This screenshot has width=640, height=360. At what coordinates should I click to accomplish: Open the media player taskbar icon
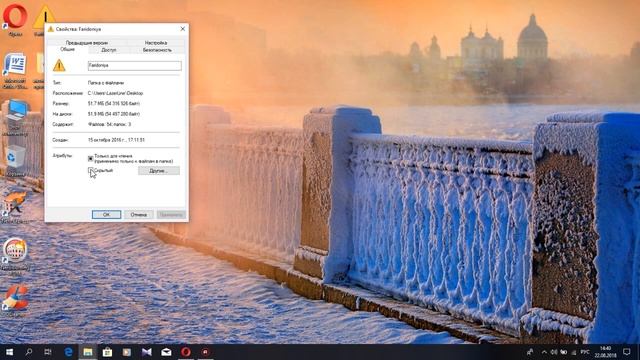(127, 351)
